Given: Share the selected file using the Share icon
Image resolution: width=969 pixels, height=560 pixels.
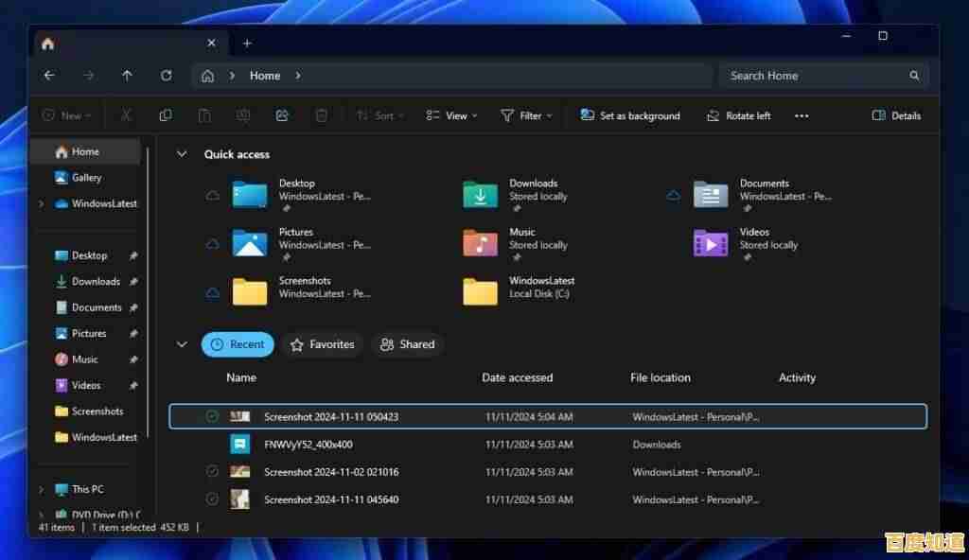Looking at the screenshot, I should (282, 114).
